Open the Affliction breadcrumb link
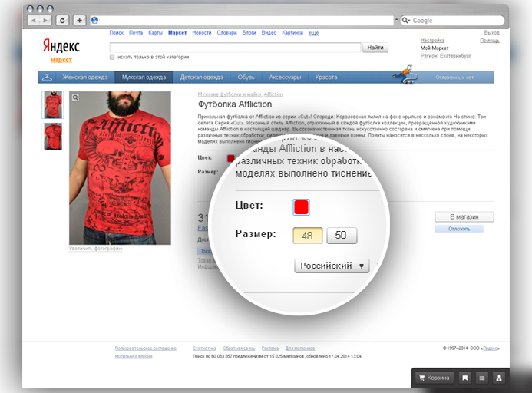This screenshot has height=393, width=532. coord(273,94)
